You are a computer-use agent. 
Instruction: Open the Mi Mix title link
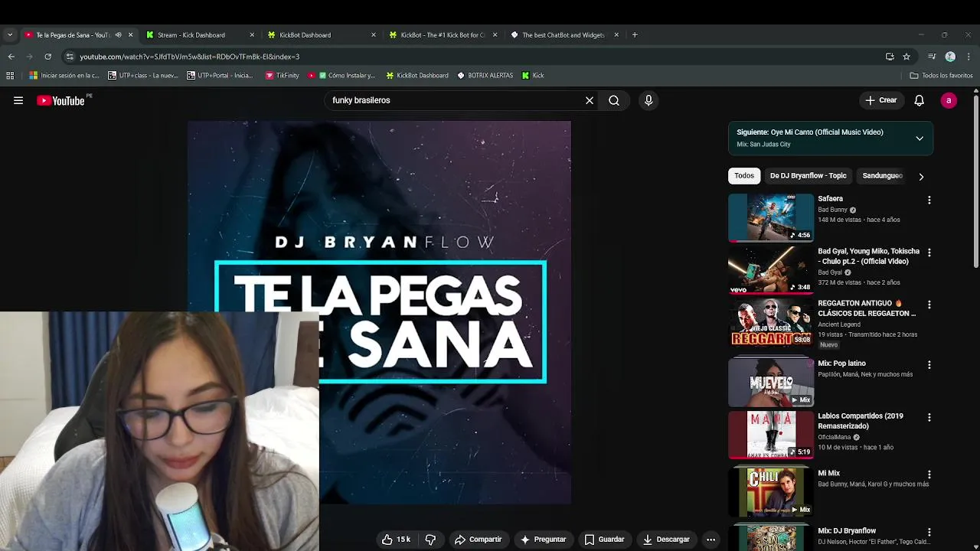click(828, 473)
